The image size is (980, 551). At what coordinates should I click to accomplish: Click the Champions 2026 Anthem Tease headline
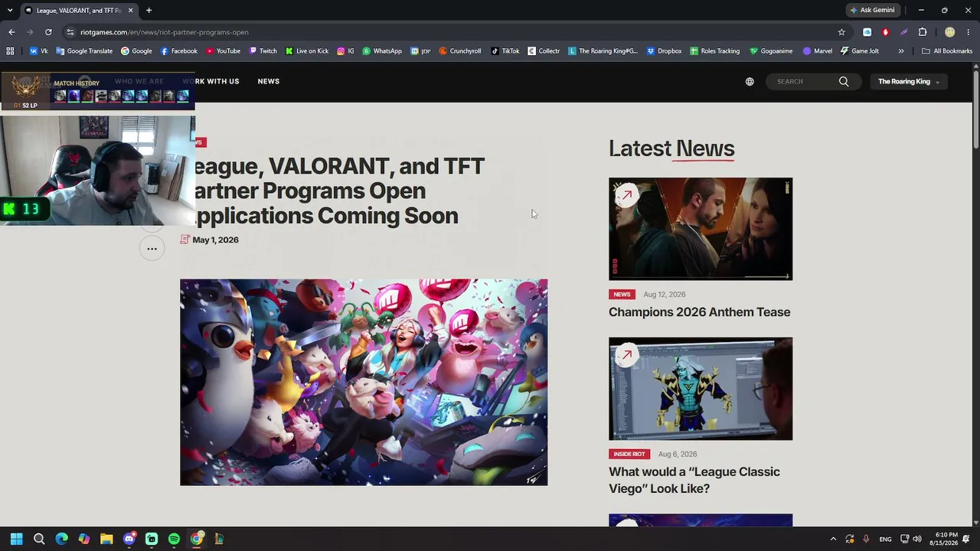(x=699, y=312)
